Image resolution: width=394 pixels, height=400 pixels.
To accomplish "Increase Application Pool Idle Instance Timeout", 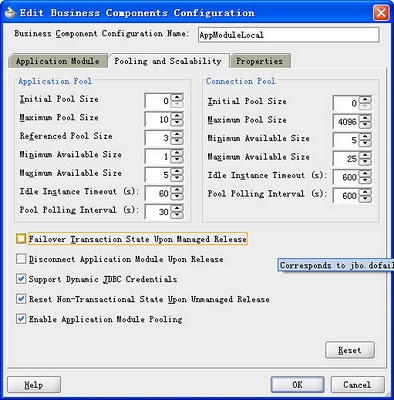I will (x=177, y=190).
